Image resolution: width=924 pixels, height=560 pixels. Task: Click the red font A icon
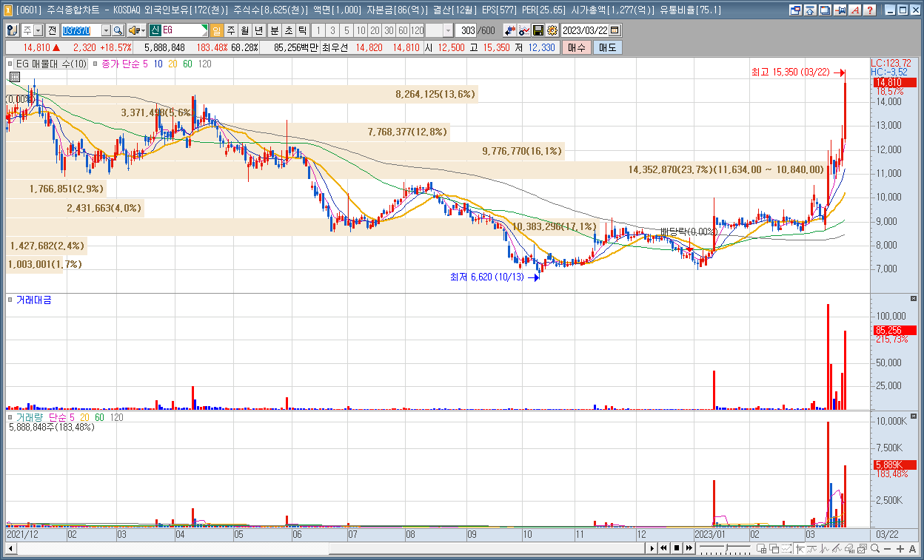tap(855, 10)
